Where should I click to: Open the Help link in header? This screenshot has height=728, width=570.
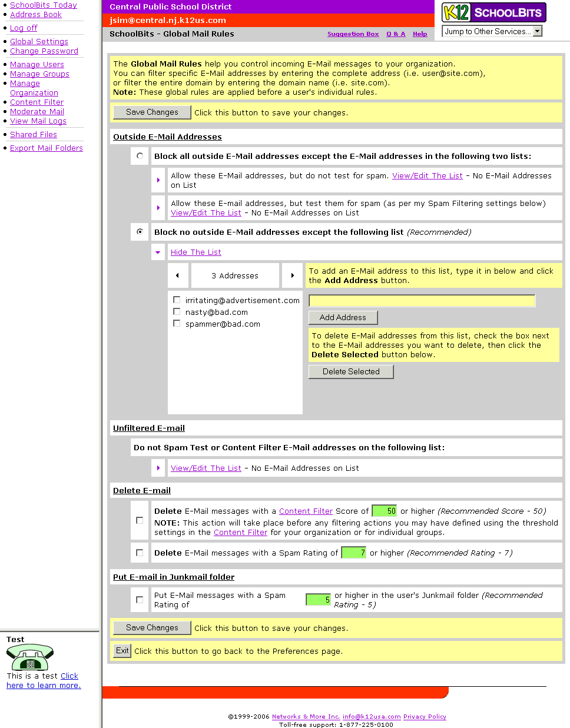click(420, 34)
